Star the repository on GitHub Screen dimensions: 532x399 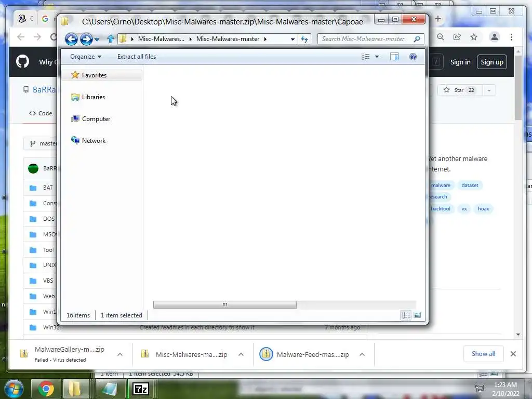(x=459, y=90)
